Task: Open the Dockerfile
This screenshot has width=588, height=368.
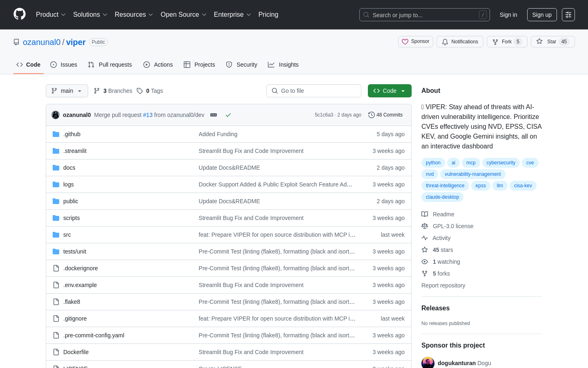Action: [x=76, y=352]
